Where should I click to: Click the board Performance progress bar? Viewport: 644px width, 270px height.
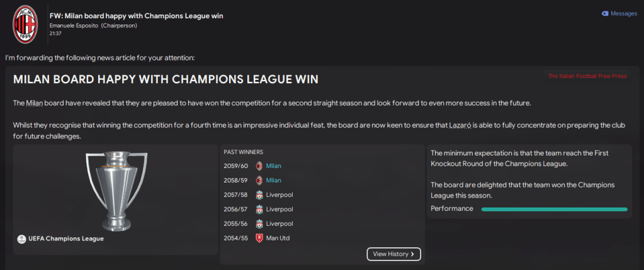pyautogui.click(x=554, y=209)
